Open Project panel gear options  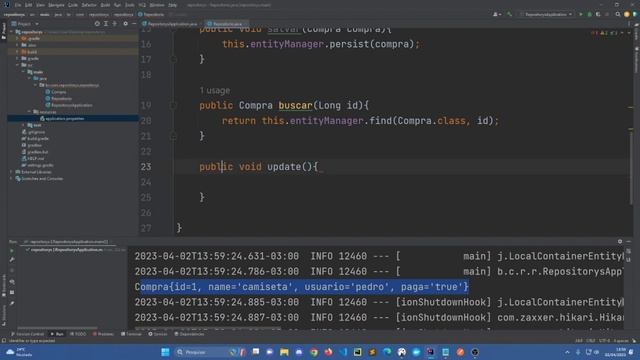coord(125,24)
